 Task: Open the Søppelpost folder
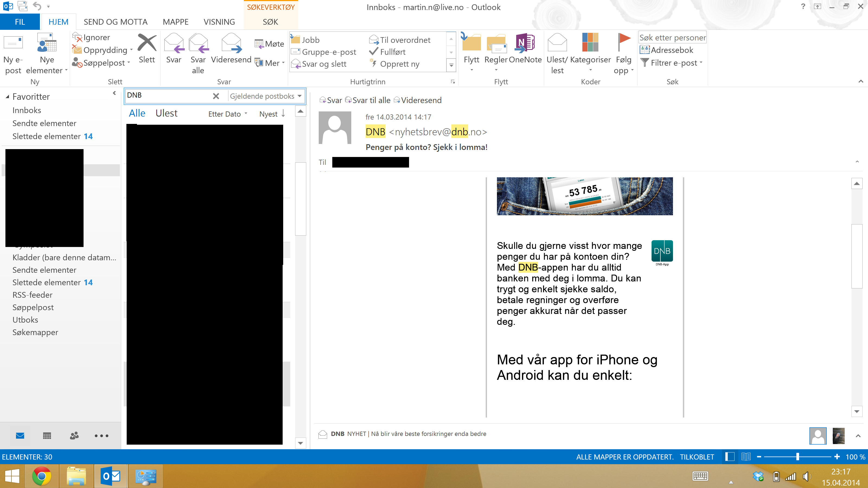click(33, 307)
